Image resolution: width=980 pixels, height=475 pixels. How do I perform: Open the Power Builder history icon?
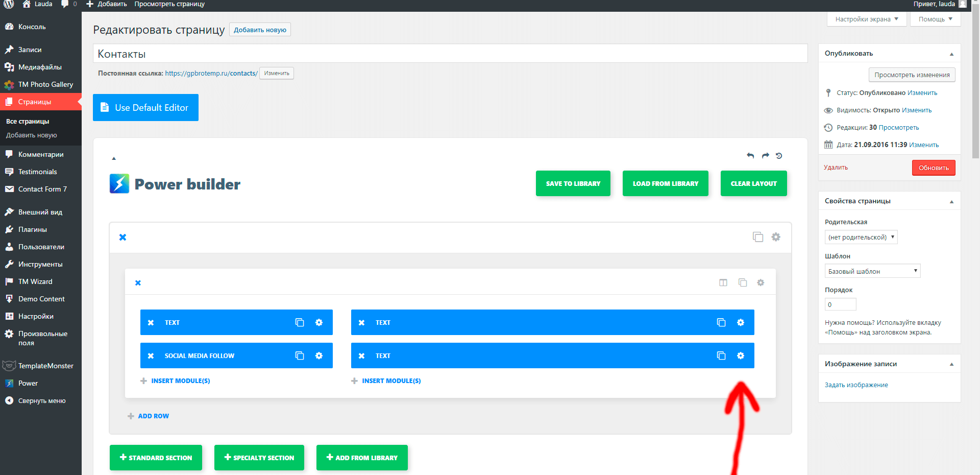[779, 156]
